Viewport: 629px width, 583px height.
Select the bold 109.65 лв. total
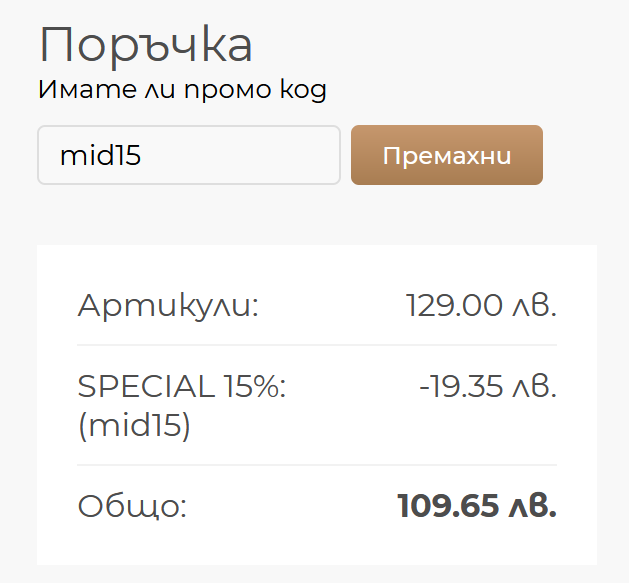[476, 506]
